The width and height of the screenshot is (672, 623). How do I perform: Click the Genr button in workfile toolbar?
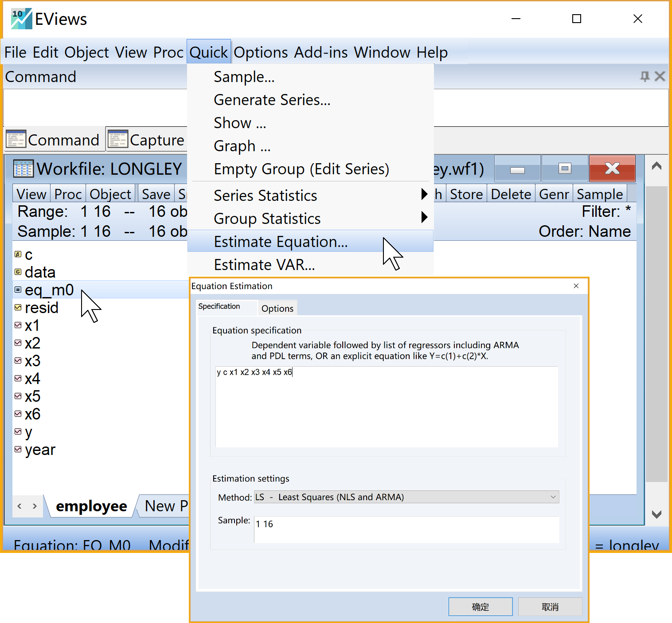[554, 194]
